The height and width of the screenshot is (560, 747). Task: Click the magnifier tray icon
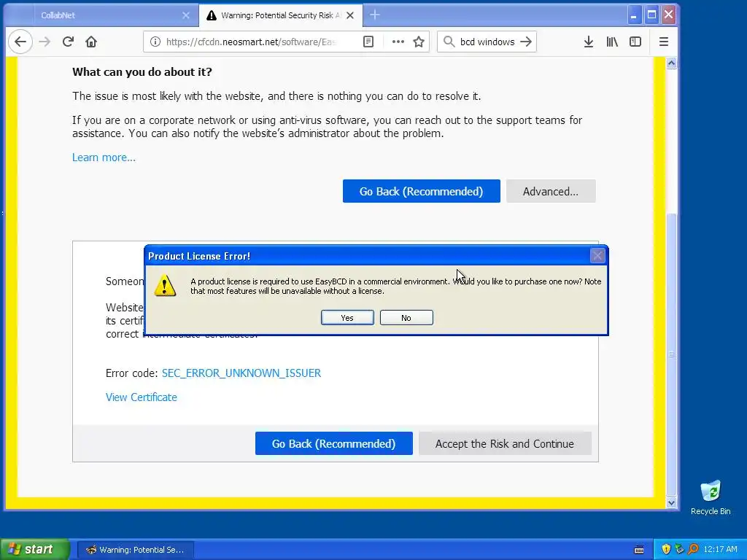pos(693,549)
